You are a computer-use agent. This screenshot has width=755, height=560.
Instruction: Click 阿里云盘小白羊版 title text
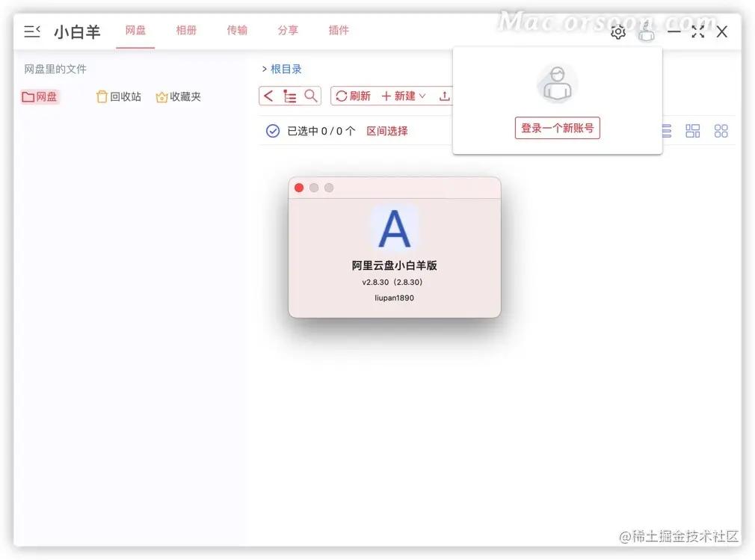[x=395, y=265]
